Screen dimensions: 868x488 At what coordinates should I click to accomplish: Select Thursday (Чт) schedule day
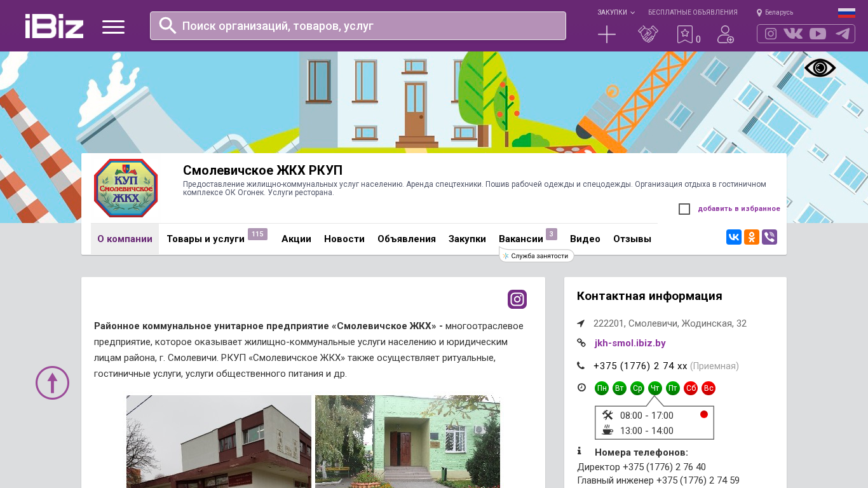pyautogui.click(x=655, y=388)
